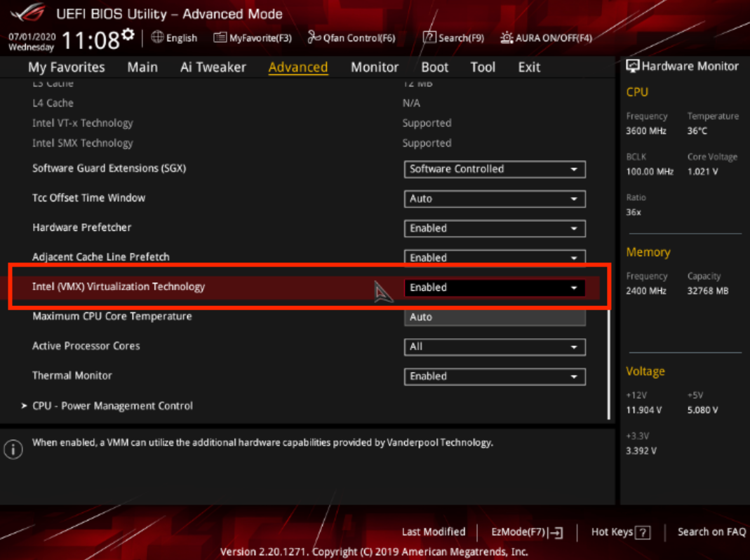Open Qfan Control(F6)
The height and width of the screenshot is (560, 750).
(351, 38)
